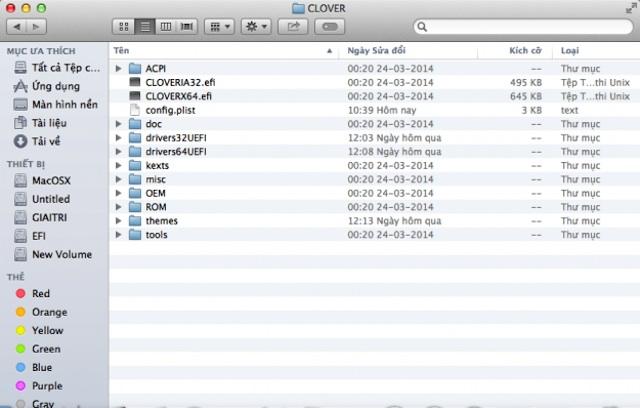Filter by the Yellow tag

[x=39, y=330]
